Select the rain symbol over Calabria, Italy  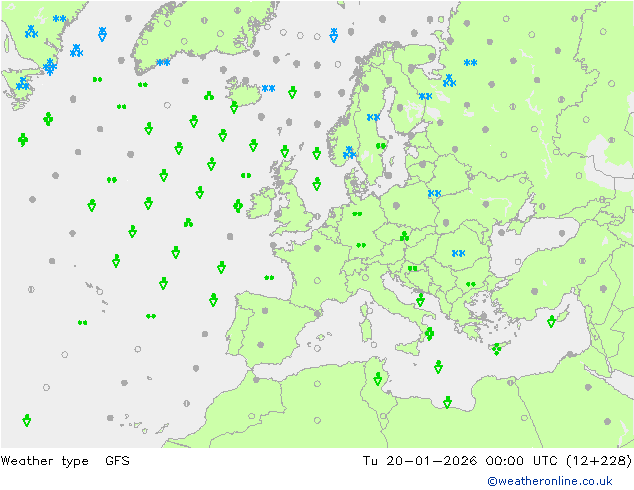[x=429, y=334]
